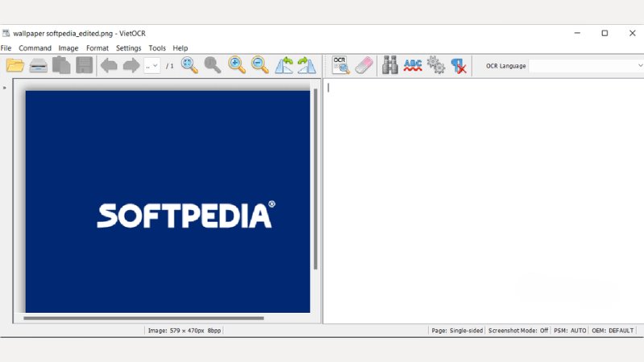
Task: Click the '/ 1' page count label
Action: pos(170,66)
